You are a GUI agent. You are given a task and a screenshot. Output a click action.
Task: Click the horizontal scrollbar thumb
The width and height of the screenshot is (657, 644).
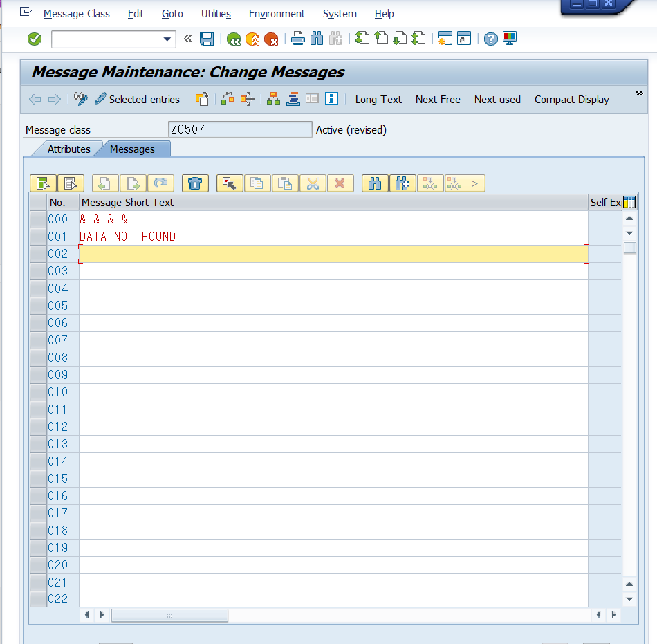[x=169, y=615]
